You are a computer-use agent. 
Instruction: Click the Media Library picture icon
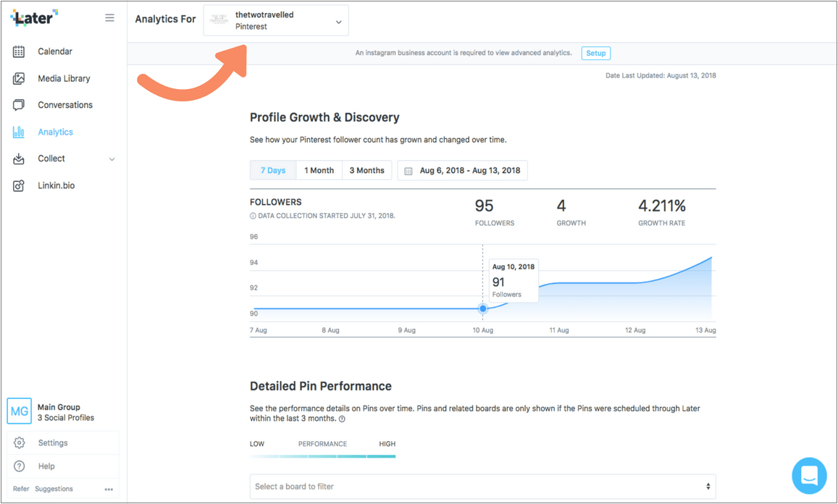19,78
